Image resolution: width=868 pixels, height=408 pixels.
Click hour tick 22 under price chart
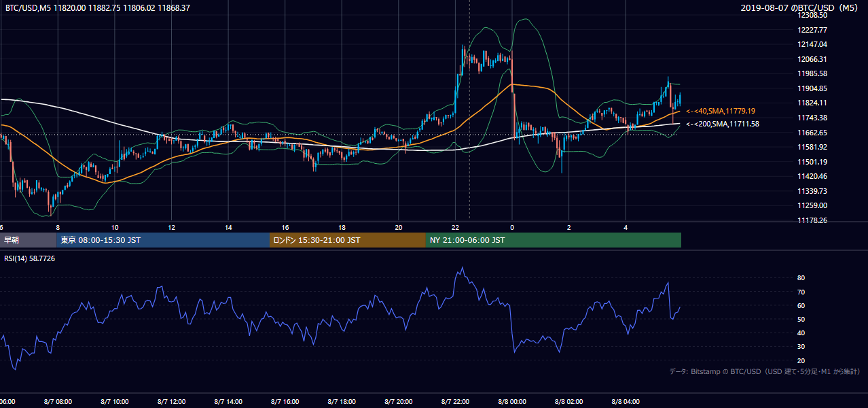[x=455, y=228]
